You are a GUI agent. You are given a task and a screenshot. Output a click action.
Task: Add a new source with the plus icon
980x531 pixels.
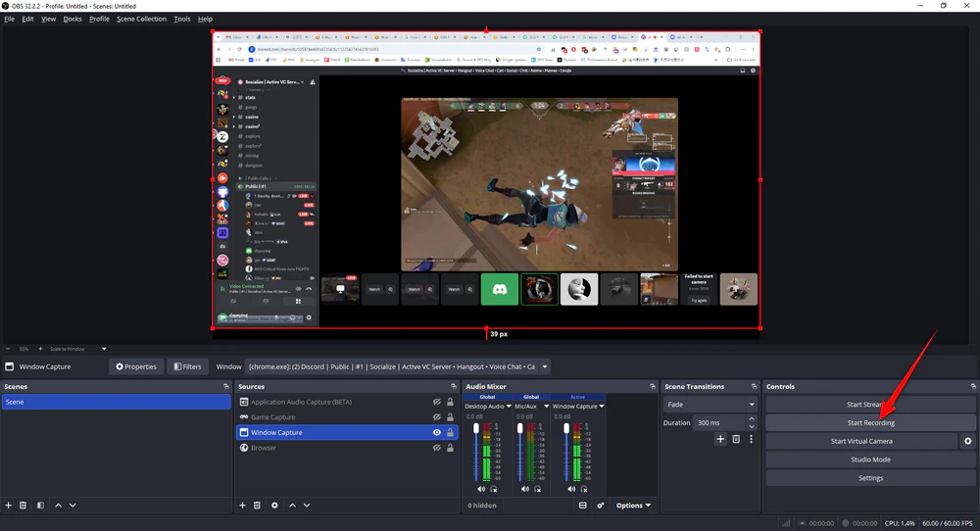coord(242,506)
